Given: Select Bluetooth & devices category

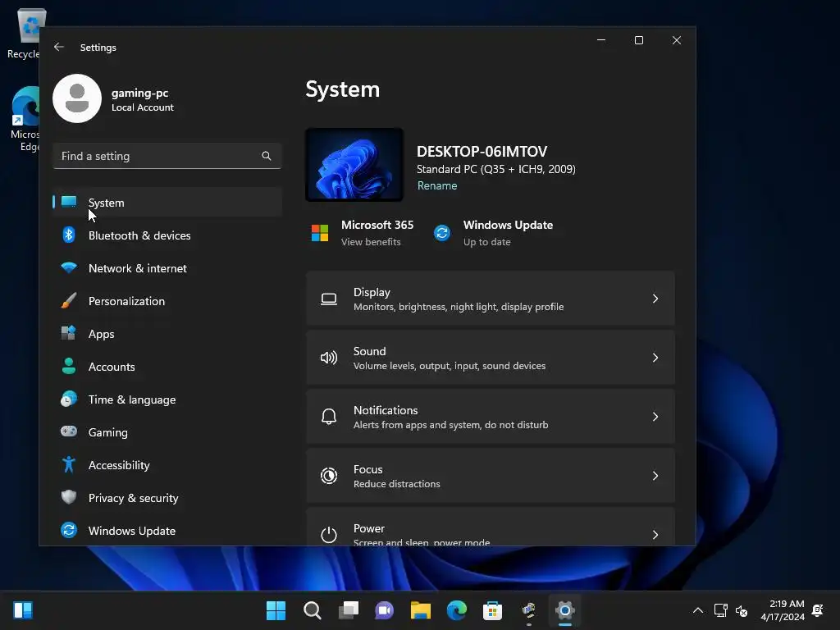Looking at the screenshot, I should (x=167, y=235).
